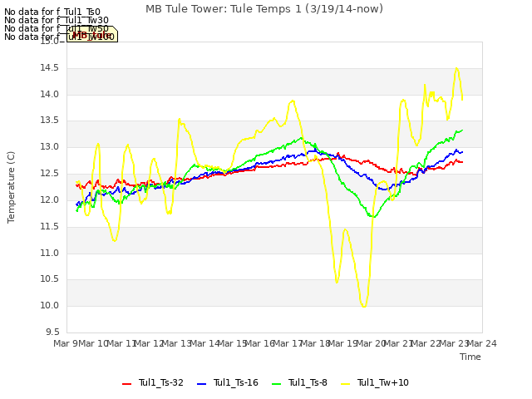Click the 'Temperature (C)' y-axis label
532x399 pixels.
pyautogui.click(x=11, y=187)
